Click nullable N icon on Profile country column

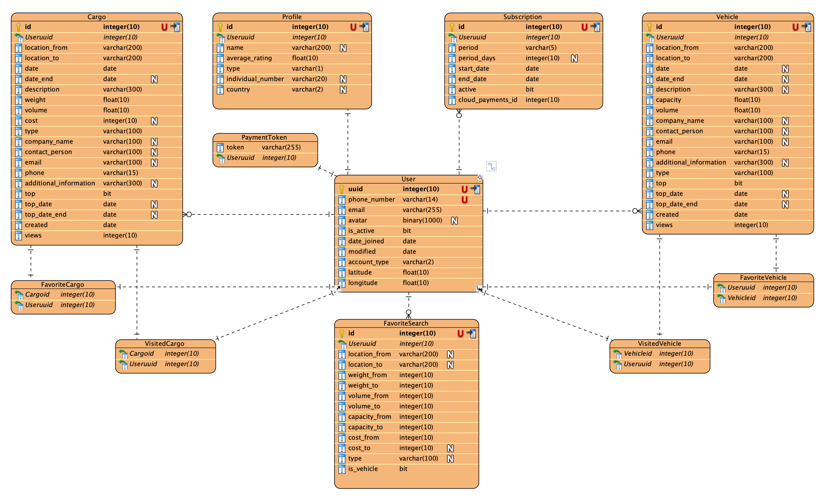(x=343, y=90)
